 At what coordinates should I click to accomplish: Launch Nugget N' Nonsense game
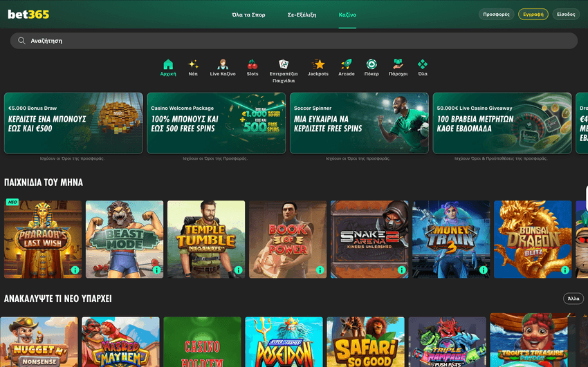(39, 342)
